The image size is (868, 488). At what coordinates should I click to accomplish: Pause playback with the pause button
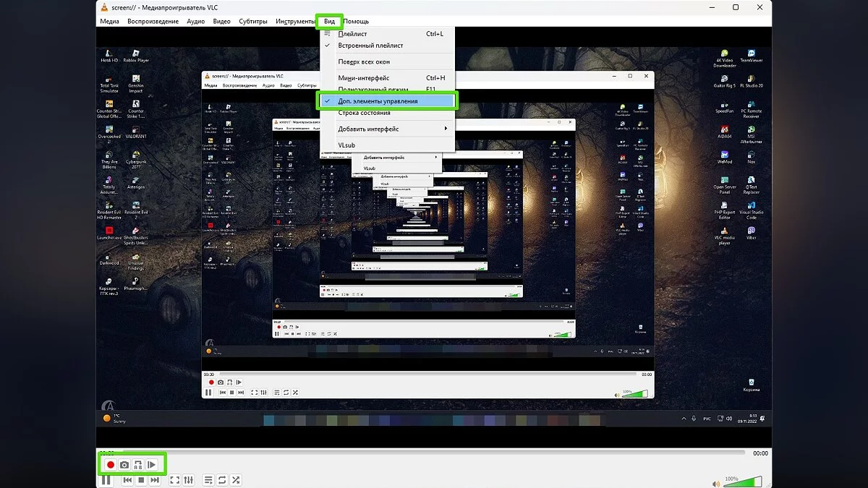point(106,480)
